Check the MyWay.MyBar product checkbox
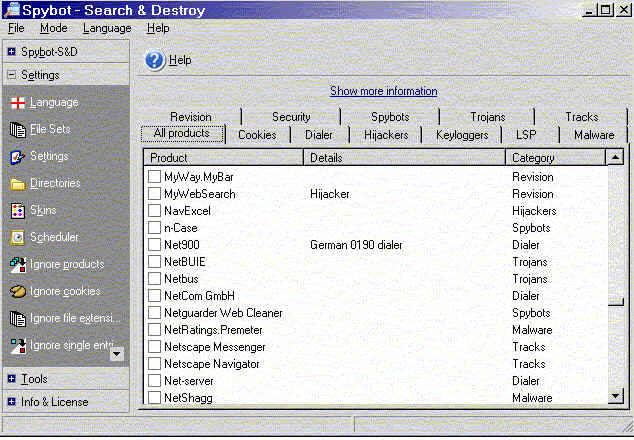The height and width of the screenshot is (440, 634). pyautogui.click(x=154, y=177)
